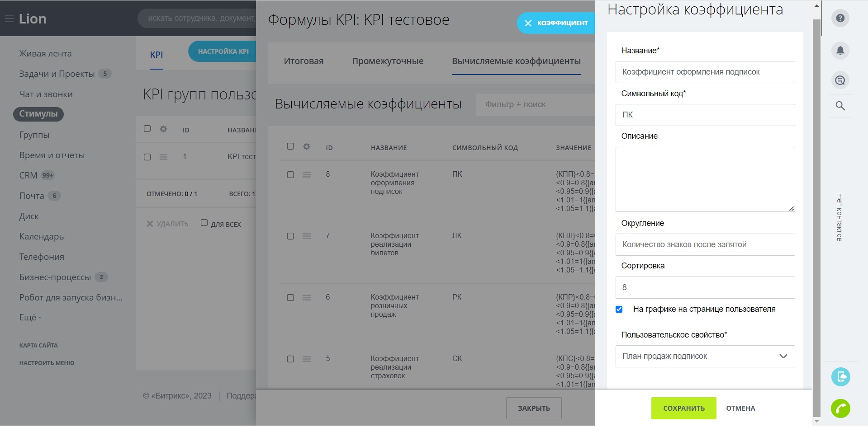Image resolution: width=868 pixels, height=427 pixels.
Task: Open hamburger menu next to Lion
Action: coord(9,19)
